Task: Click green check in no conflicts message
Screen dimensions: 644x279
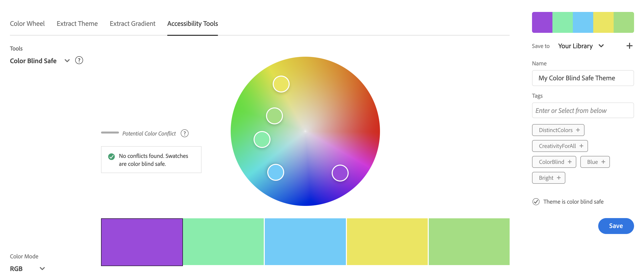Action: [111, 156]
